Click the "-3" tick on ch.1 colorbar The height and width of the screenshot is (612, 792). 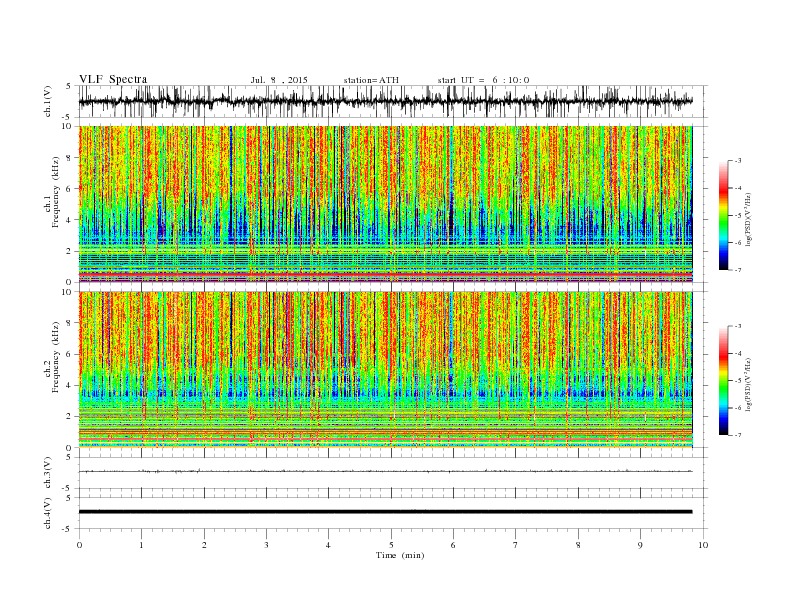(737, 161)
